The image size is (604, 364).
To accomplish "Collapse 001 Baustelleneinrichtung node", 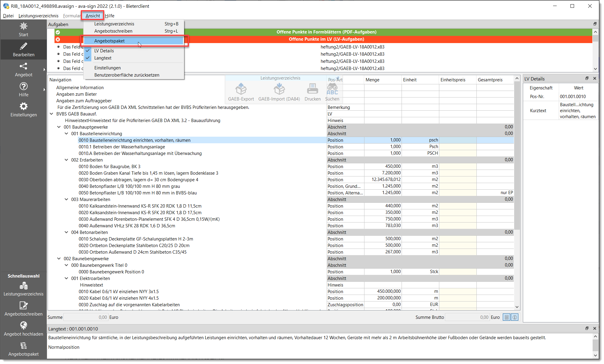I will 66,133.
